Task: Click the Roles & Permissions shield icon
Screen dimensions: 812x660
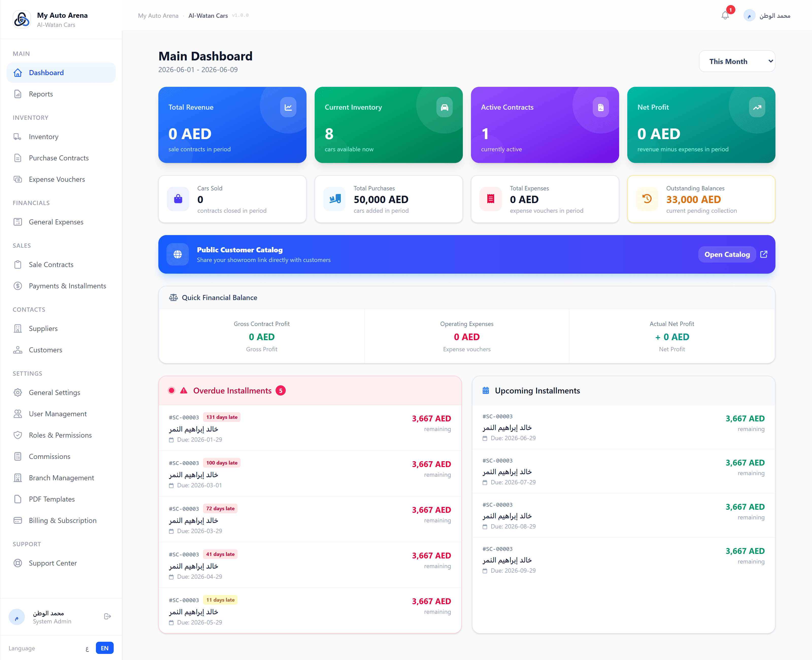Action: tap(18, 435)
